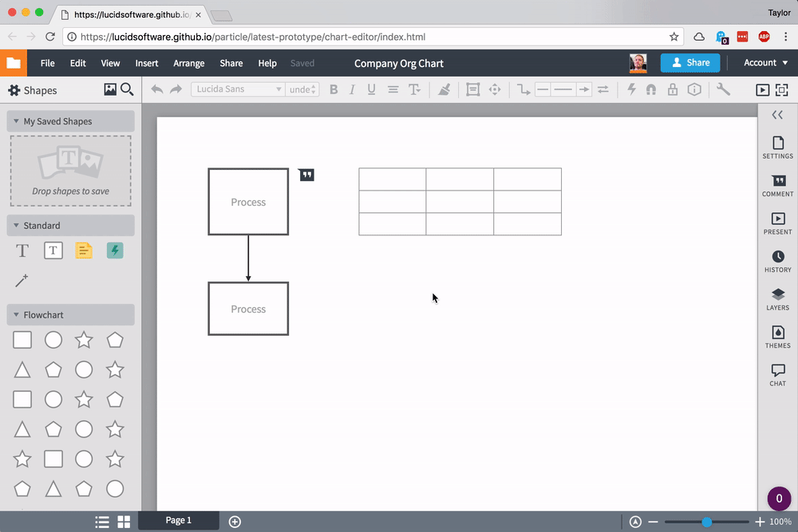Viewport: 798px width, 532px height.
Task: Toggle italic text formatting
Action: pos(352,89)
